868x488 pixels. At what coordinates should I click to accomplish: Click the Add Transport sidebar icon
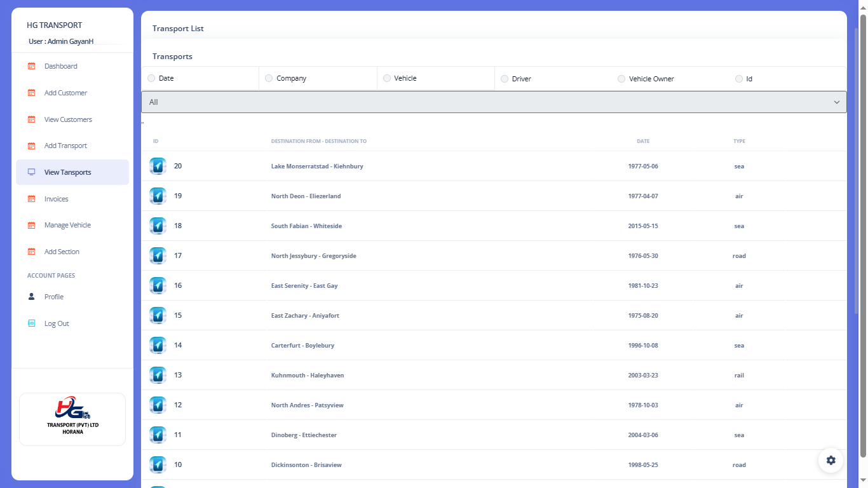[31, 146]
